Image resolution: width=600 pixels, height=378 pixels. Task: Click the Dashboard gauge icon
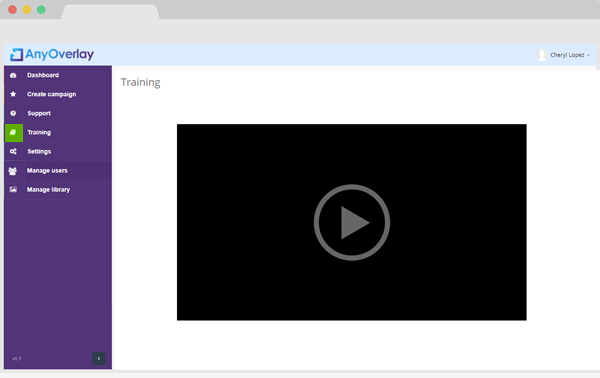click(x=13, y=75)
